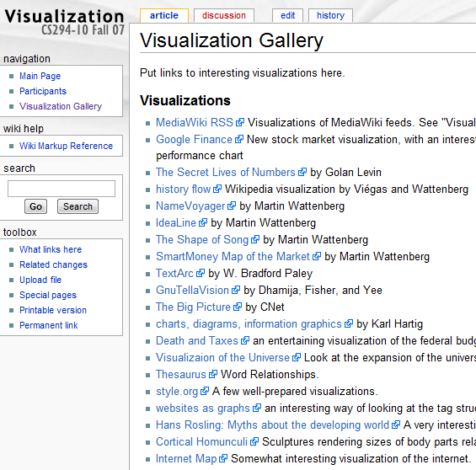Open Related changes
The image size is (476, 470).
[x=53, y=264]
